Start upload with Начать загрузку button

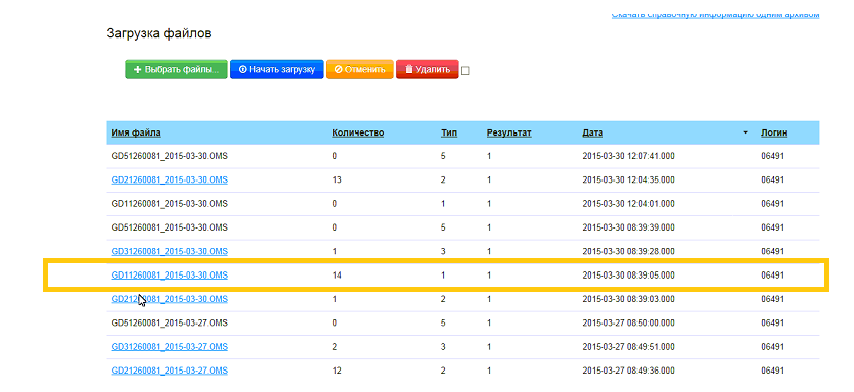(x=277, y=70)
